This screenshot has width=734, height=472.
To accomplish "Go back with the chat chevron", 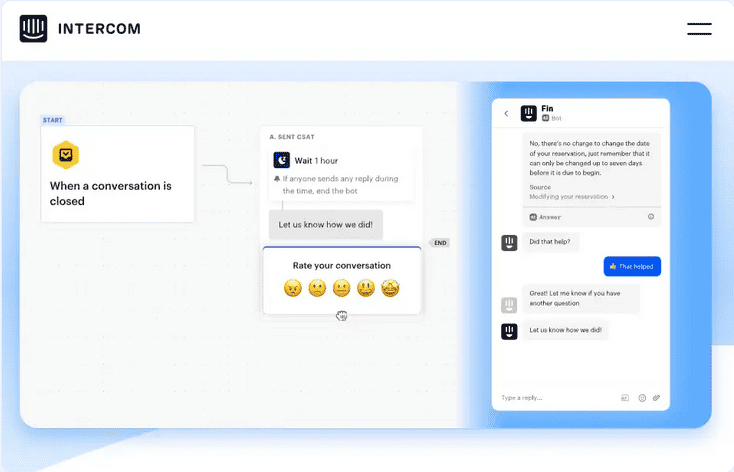I will 506,113.
